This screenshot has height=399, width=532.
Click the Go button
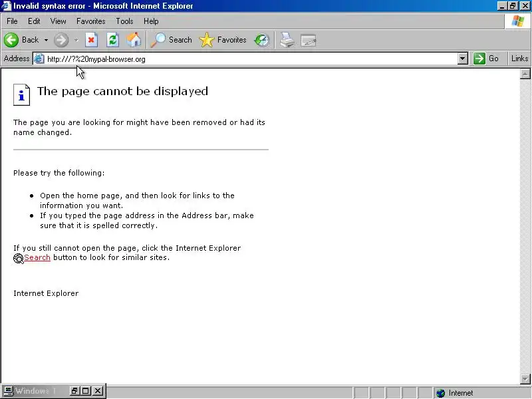click(x=486, y=59)
